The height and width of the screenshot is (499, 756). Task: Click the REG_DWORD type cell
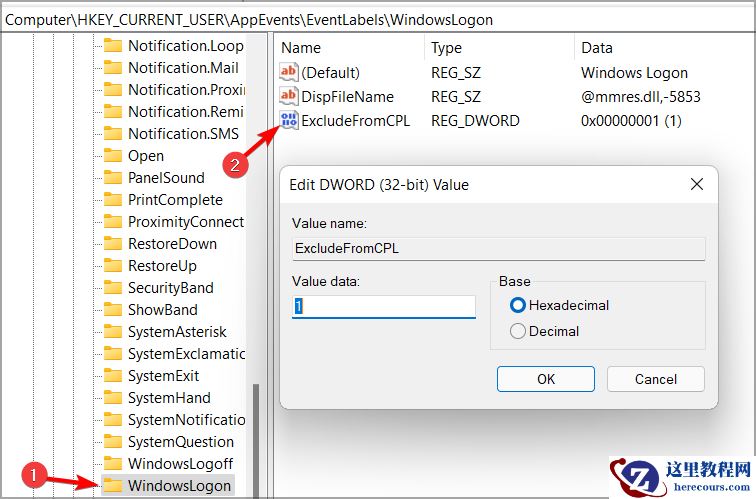pyautogui.click(x=475, y=120)
